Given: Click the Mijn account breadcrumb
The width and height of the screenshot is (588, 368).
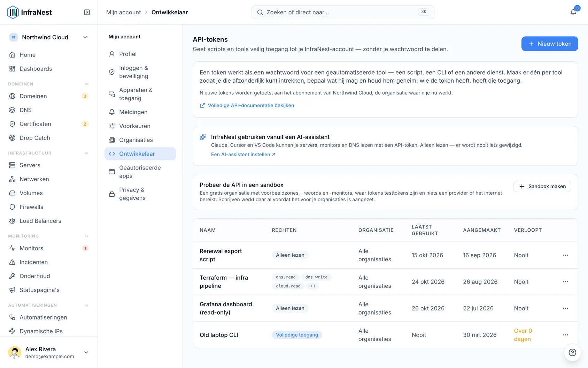Looking at the screenshot, I should click(x=123, y=12).
